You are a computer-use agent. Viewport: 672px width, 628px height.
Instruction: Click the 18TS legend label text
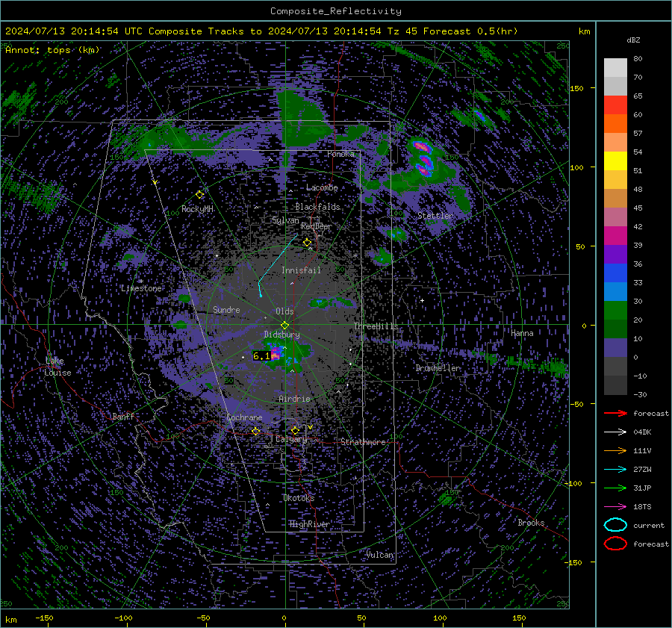(642, 507)
